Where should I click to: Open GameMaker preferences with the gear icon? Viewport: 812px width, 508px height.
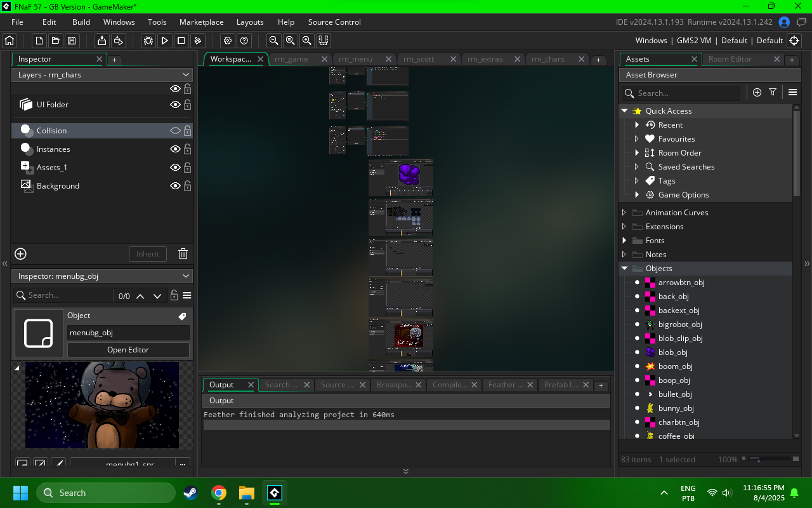coord(227,40)
